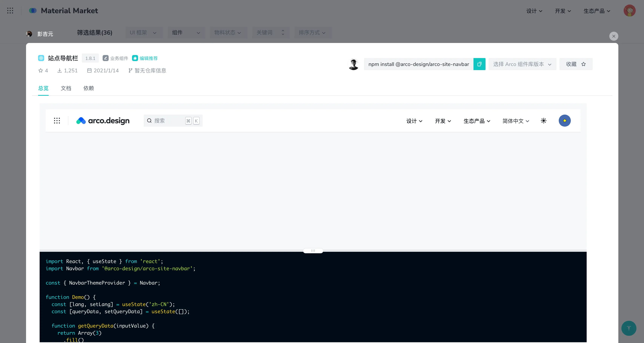The width and height of the screenshot is (644, 343).
Task: Click the command key shortcut badge
Action: tap(188, 121)
